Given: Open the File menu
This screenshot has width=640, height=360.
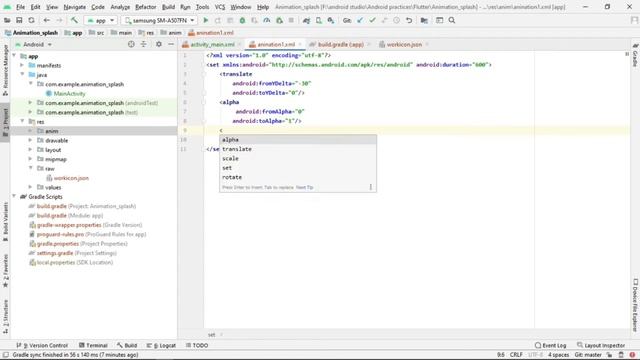Looking at the screenshot, I should pyautogui.click(x=20, y=7).
